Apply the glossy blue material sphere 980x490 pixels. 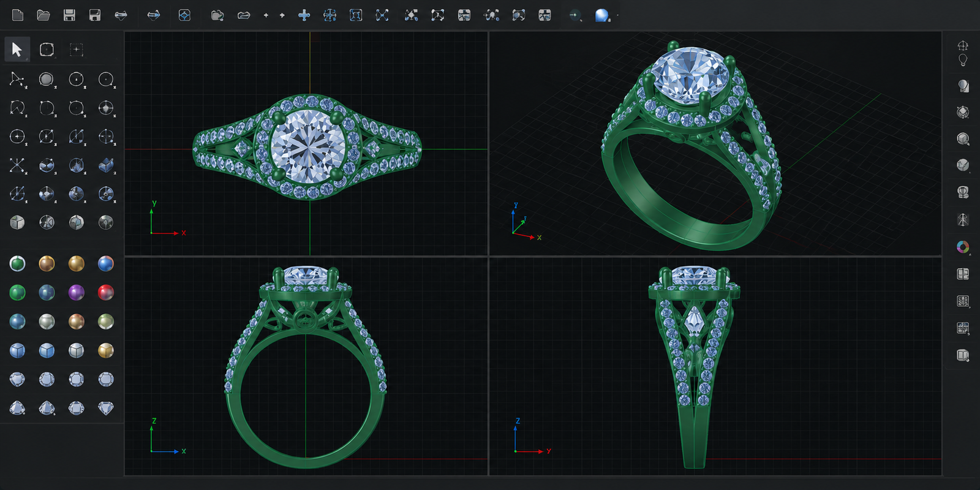tap(106, 263)
